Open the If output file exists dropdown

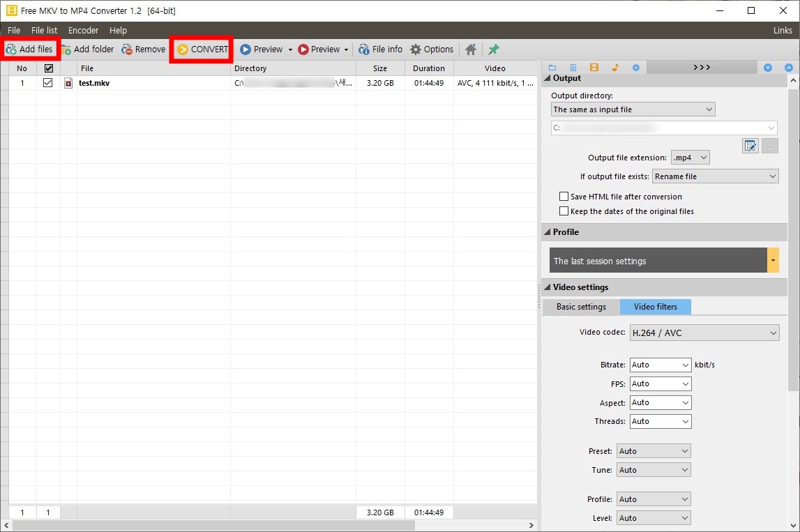(x=716, y=176)
